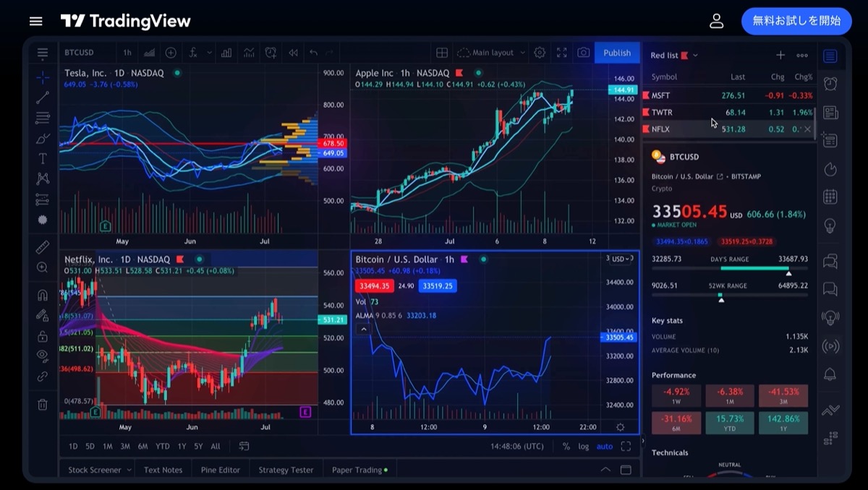Open the Paper Trading tab
The image size is (868, 490).
coord(359,470)
